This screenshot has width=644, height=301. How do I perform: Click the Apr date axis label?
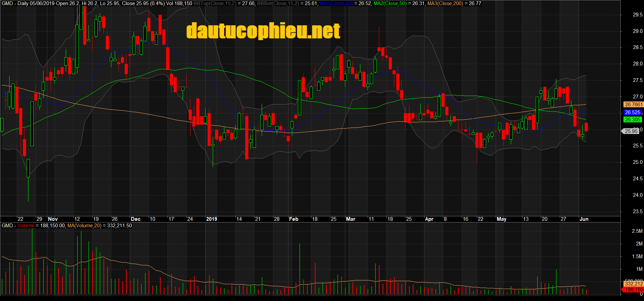coord(429,219)
